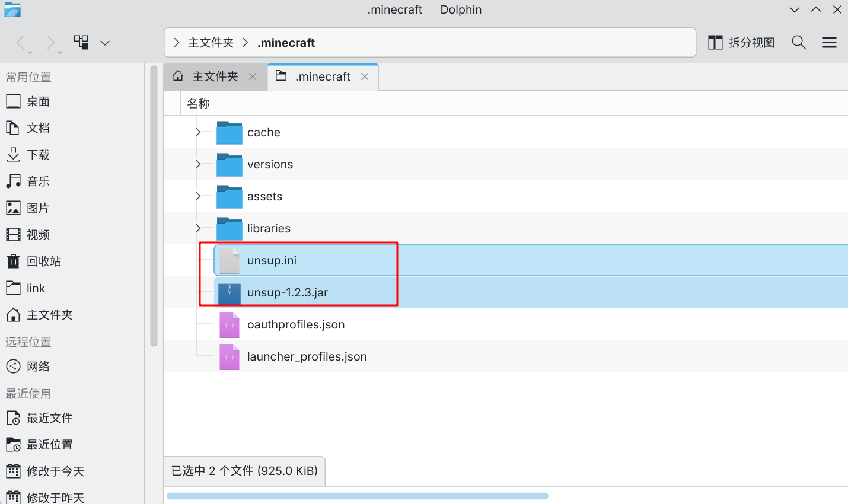The image size is (848, 504).
Task: Select the libraries folder name
Action: coord(269,228)
